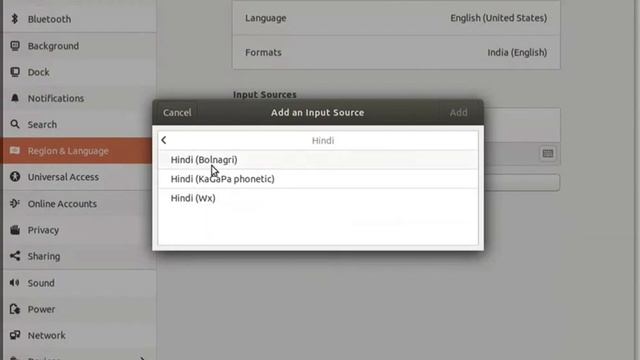
Task: Open Search settings panel
Action: pyautogui.click(x=79, y=124)
